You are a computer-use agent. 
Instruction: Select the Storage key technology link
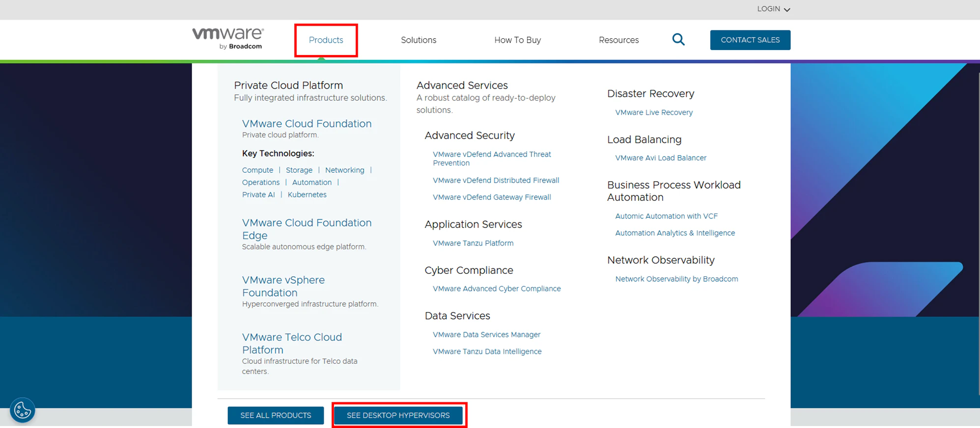pos(299,170)
